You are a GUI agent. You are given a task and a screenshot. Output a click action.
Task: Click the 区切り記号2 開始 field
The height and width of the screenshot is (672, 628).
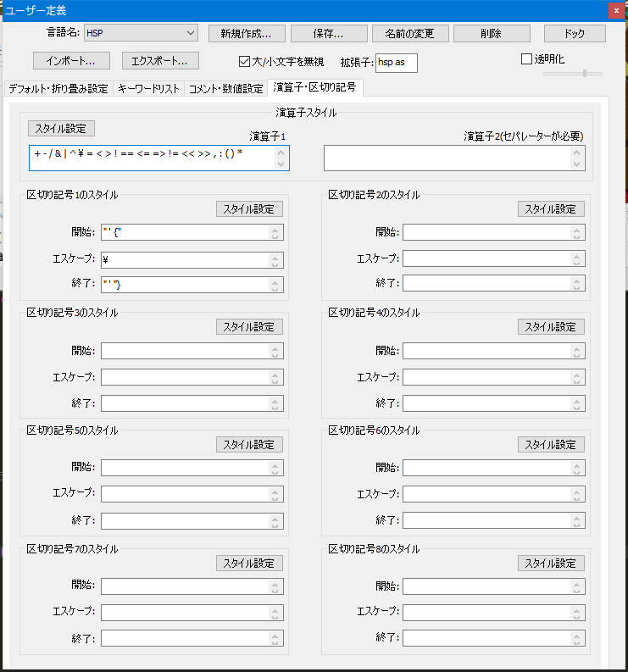click(x=494, y=232)
